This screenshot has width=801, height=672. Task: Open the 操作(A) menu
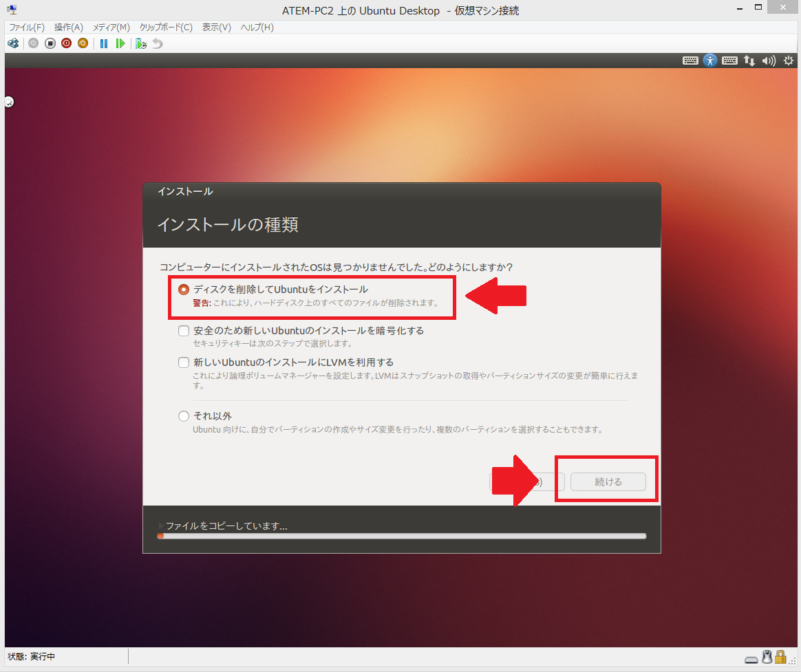pyautogui.click(x=68, y=27)
